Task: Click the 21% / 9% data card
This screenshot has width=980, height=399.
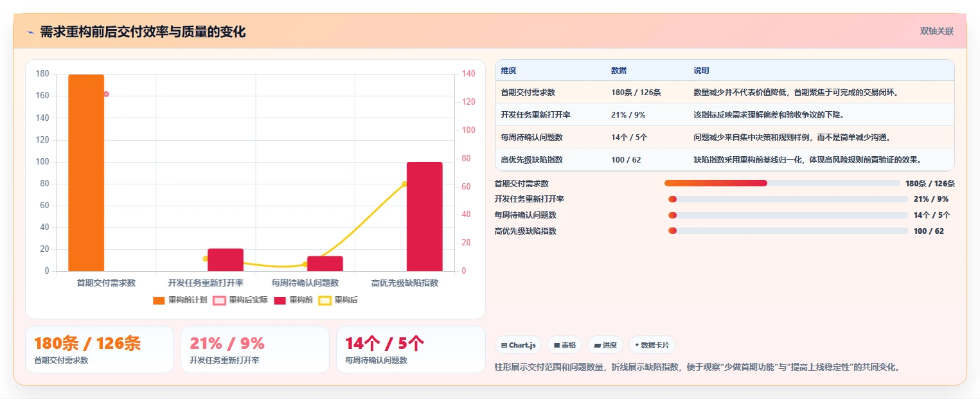Action: (255, 350)
